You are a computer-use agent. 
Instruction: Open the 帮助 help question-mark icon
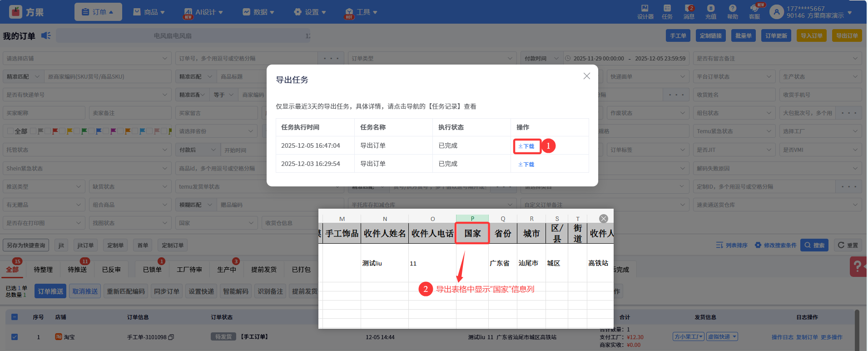[x=732, y=12]
